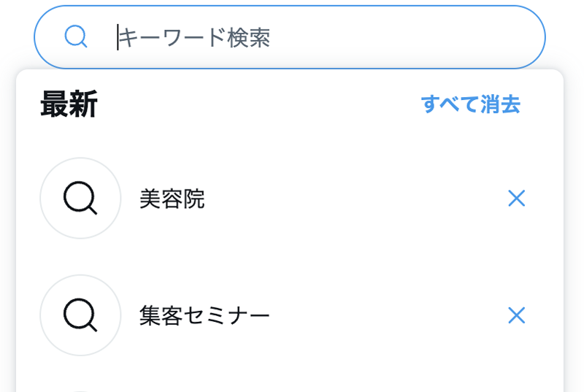Delete the 集客セミナー entry from recent searches
Image resolution: width=584 pixels, height=392 pixels.
pyautogui.click(x=516, y=315)
